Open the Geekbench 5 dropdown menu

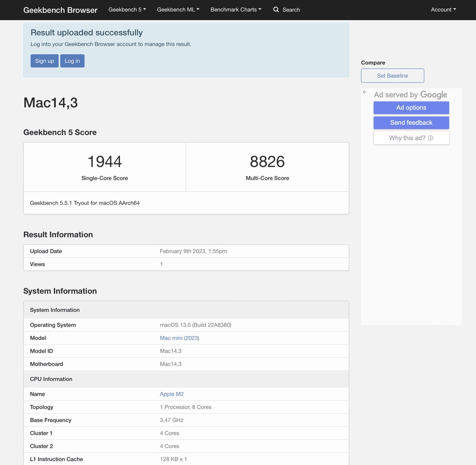127,10
